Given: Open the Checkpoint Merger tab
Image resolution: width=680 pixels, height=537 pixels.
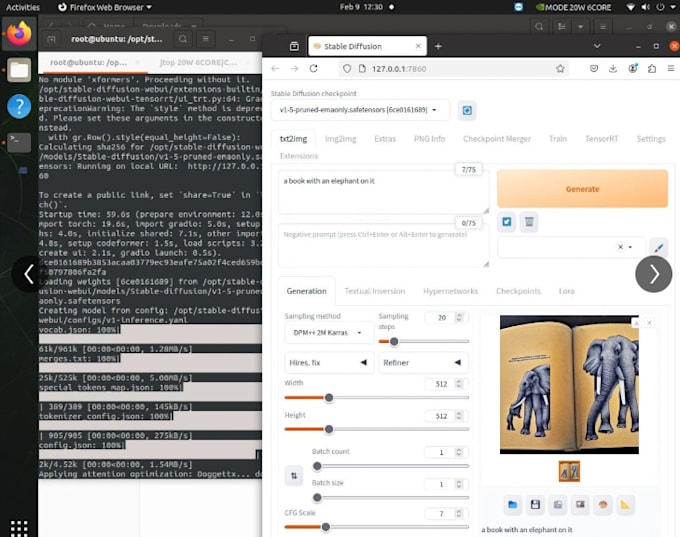Looking at the screenshot, I should pos(497,139).
